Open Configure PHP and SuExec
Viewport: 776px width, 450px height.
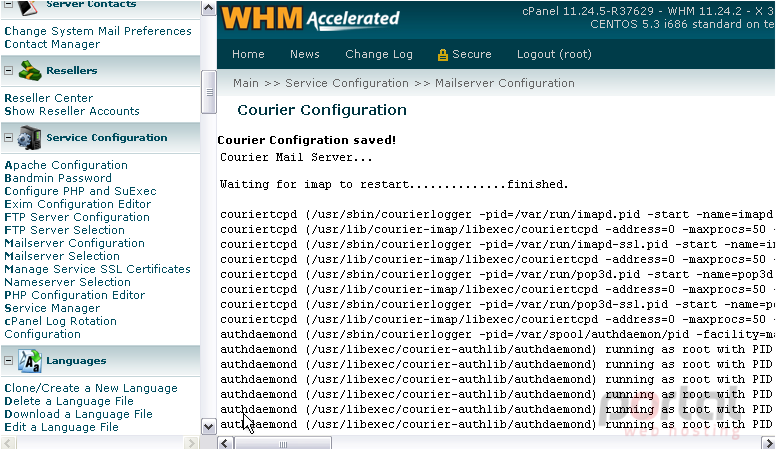[80, 191]
